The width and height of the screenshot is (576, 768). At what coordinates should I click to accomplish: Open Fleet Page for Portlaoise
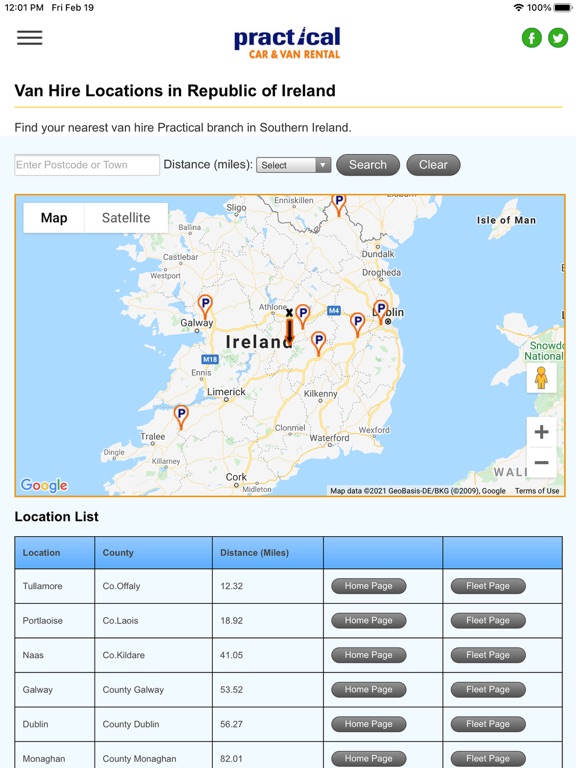(488, 620)
